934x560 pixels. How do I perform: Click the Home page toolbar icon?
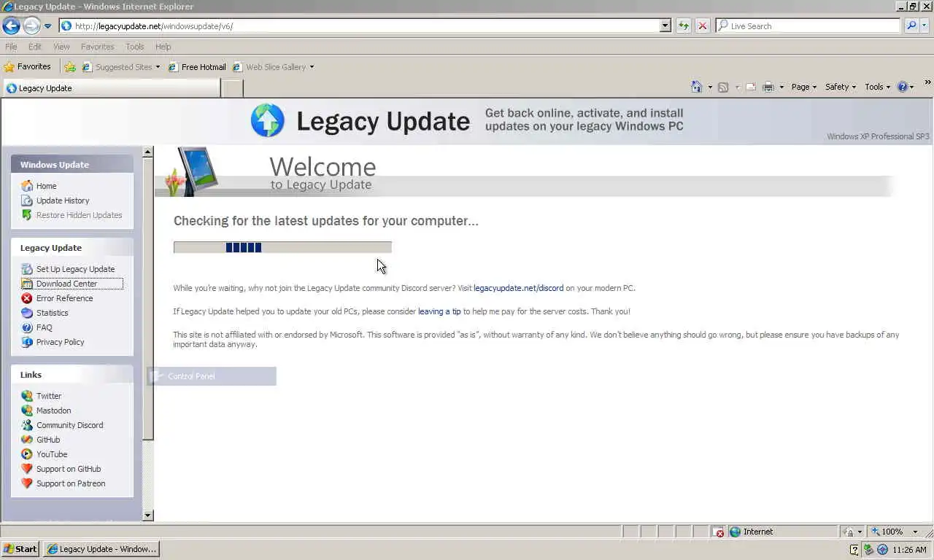[696, 87]
